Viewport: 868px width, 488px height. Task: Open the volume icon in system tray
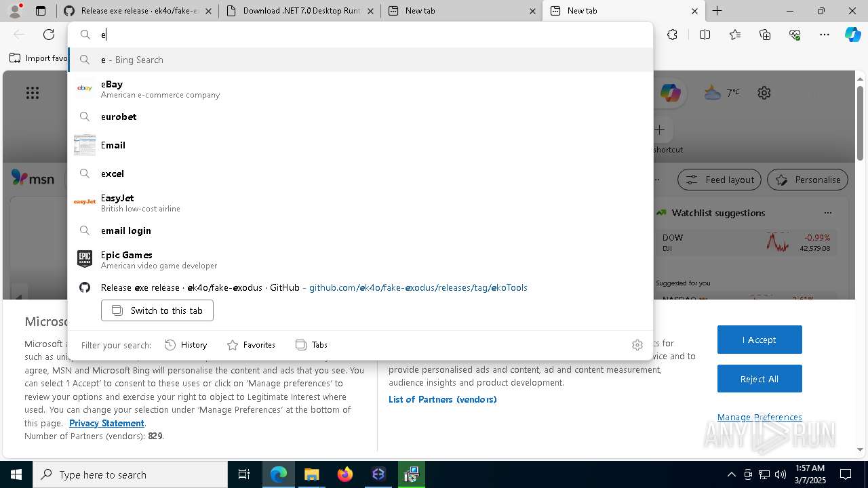(781, 474)
